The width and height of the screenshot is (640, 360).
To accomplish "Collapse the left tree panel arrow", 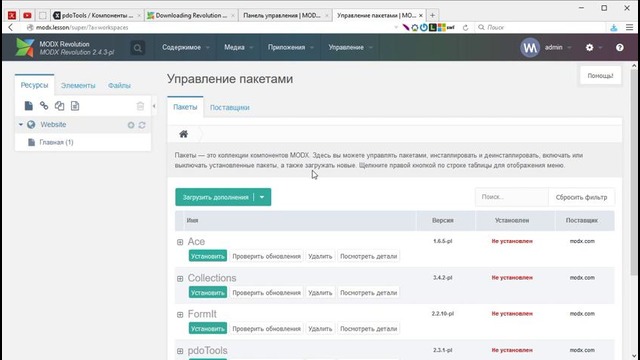I will tap(154, 106).
